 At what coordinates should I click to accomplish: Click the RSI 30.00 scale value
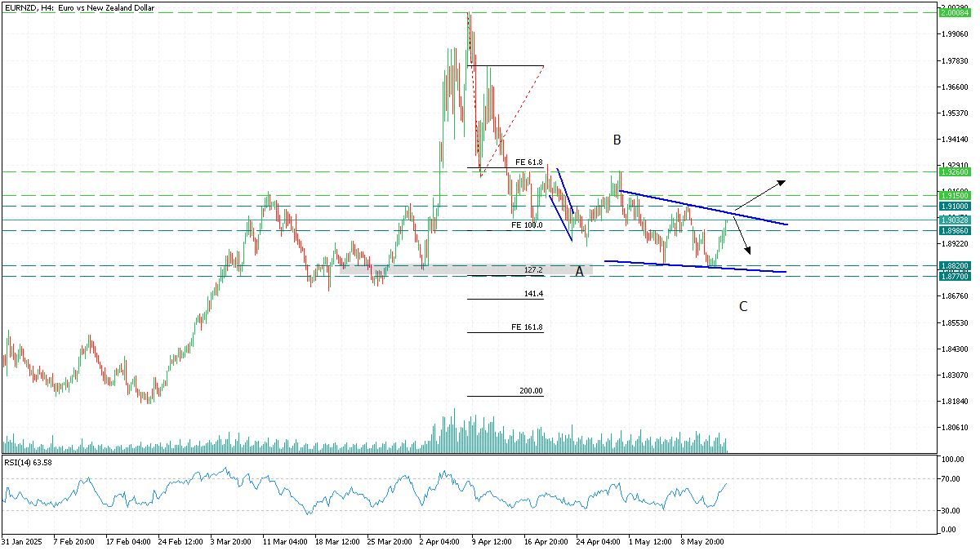pyautogui.click(x=952, y=511)
